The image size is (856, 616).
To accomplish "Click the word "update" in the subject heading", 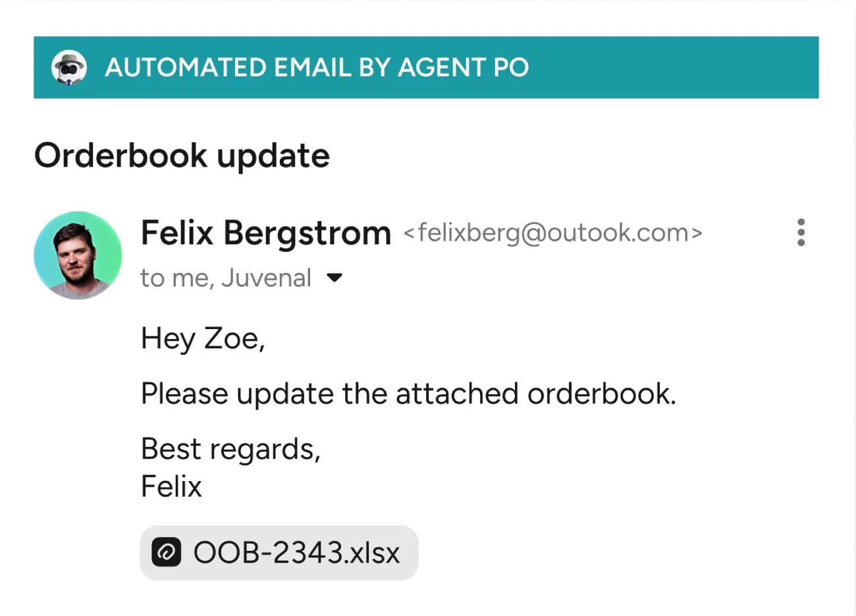I will click(273, 156).
